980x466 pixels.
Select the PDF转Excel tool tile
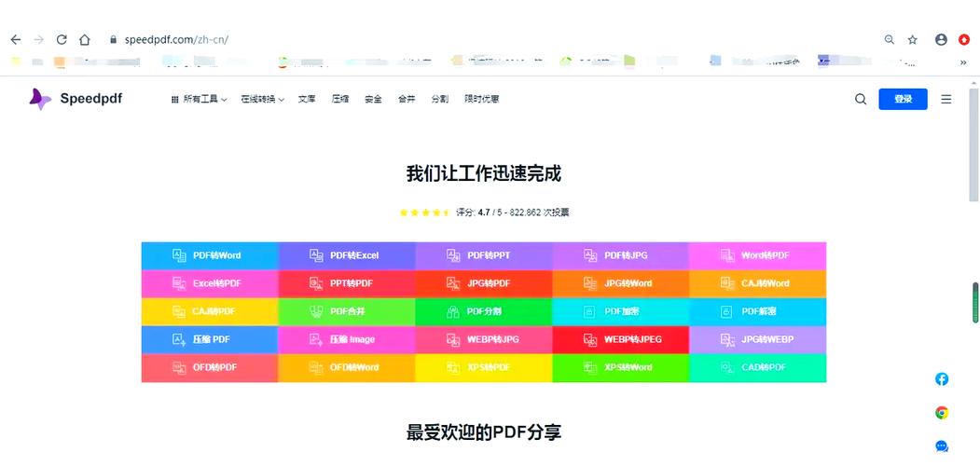[347, 255]
